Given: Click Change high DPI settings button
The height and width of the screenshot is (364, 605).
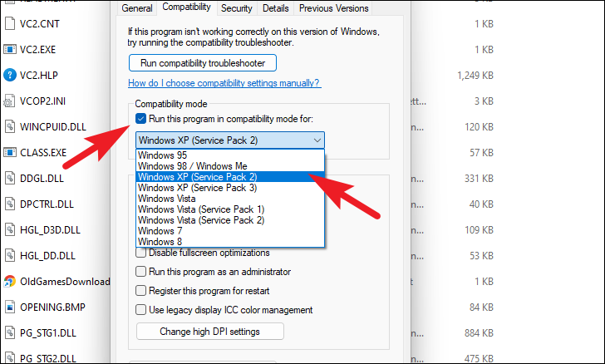Looking at the screenshot, I should point(210,332).
